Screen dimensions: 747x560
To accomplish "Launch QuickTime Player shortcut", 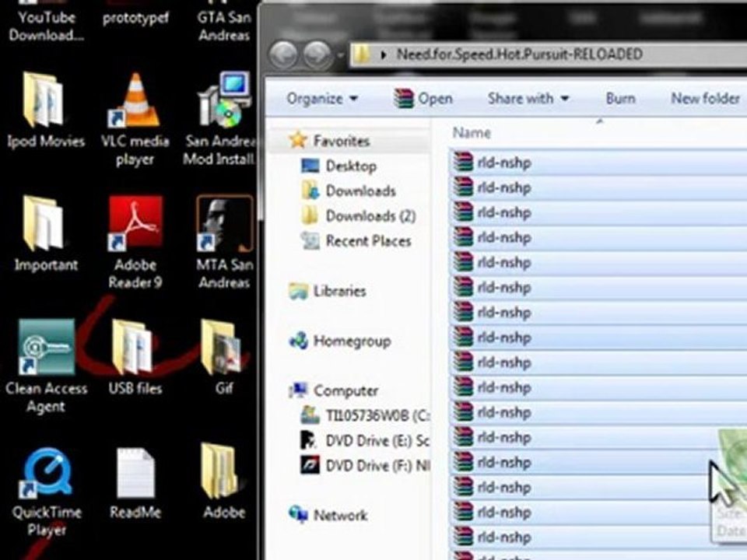I will pos(46,491).
